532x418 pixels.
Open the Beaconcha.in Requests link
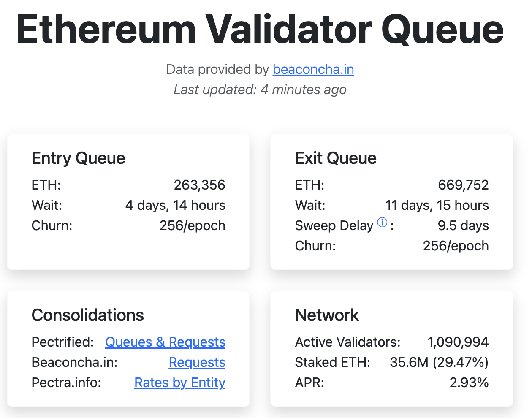click(197, 362)
